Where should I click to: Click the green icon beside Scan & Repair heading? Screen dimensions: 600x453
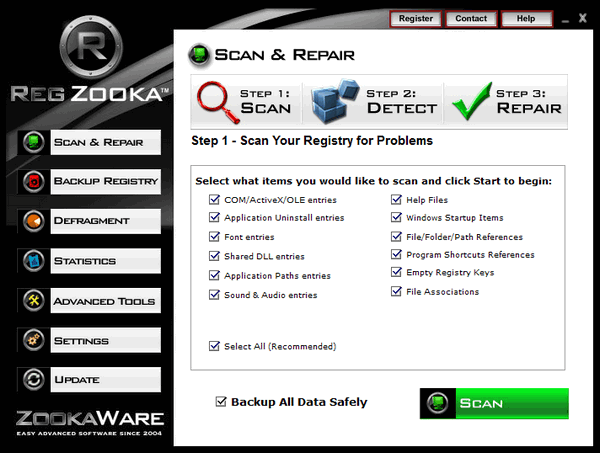pyautogui.click(x=199, y=55)
